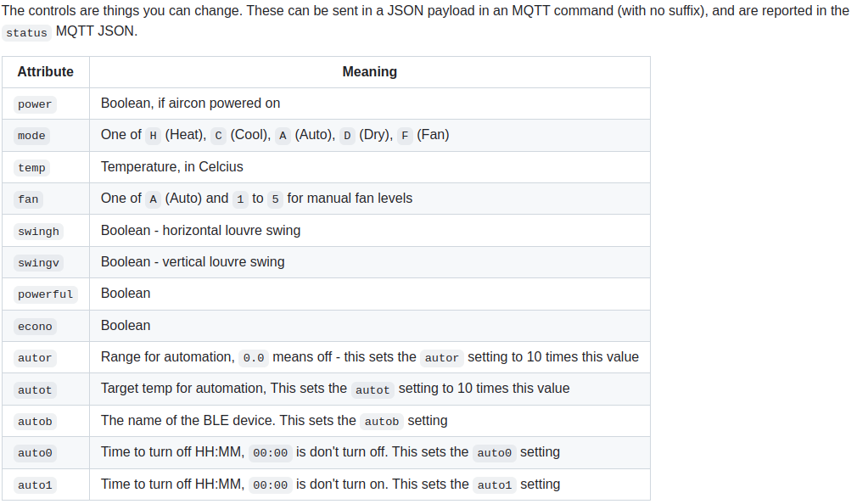Image resolution: width=857 pixels, height=504 pixels.
Task: Click the powerful attribute label
Action: click(45, 294)
